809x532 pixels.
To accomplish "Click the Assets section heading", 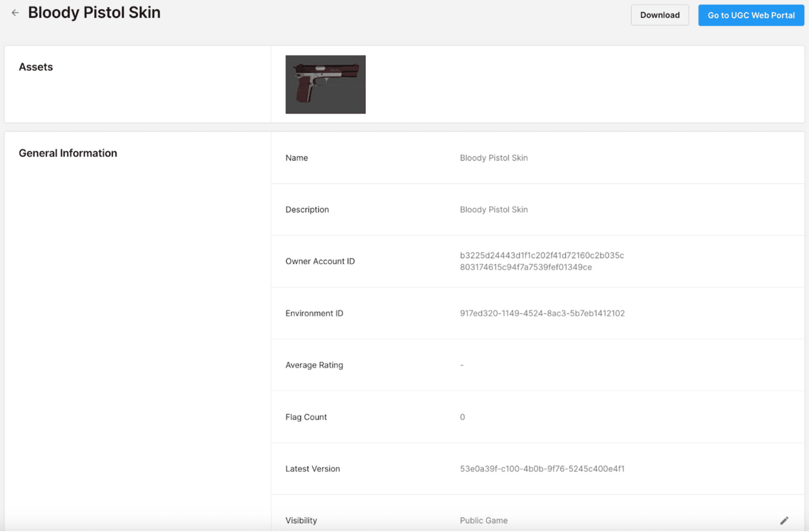I will 36,67.
